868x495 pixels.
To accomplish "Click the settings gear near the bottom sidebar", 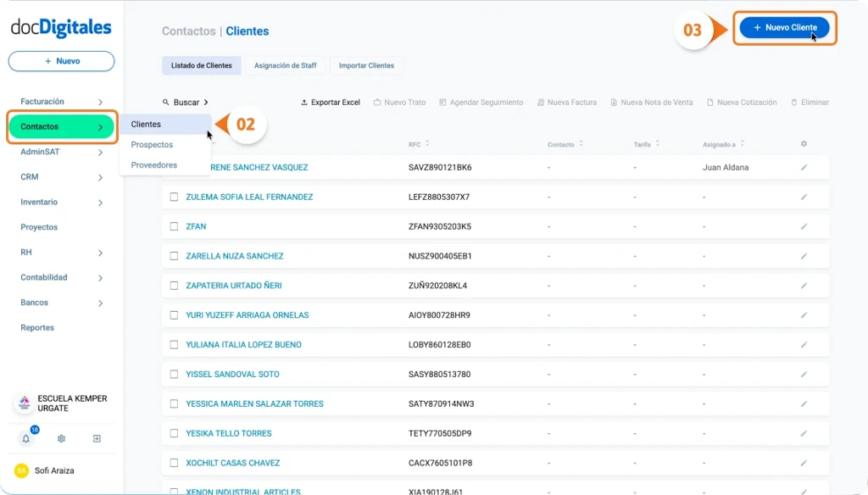I will [60, 438].
